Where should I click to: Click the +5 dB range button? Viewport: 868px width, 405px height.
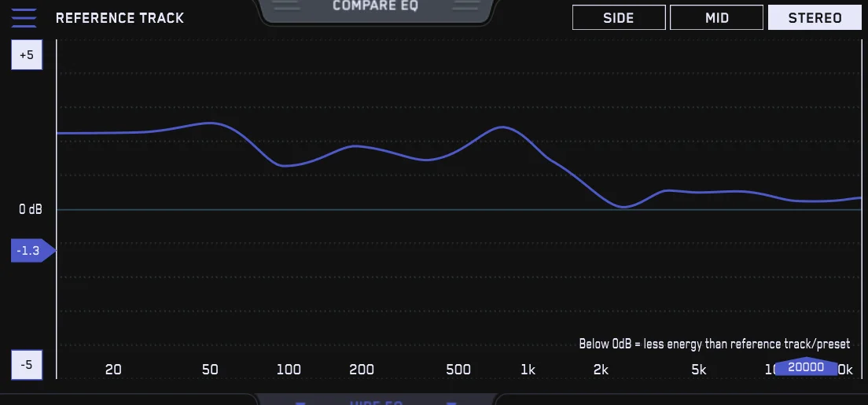27,55
